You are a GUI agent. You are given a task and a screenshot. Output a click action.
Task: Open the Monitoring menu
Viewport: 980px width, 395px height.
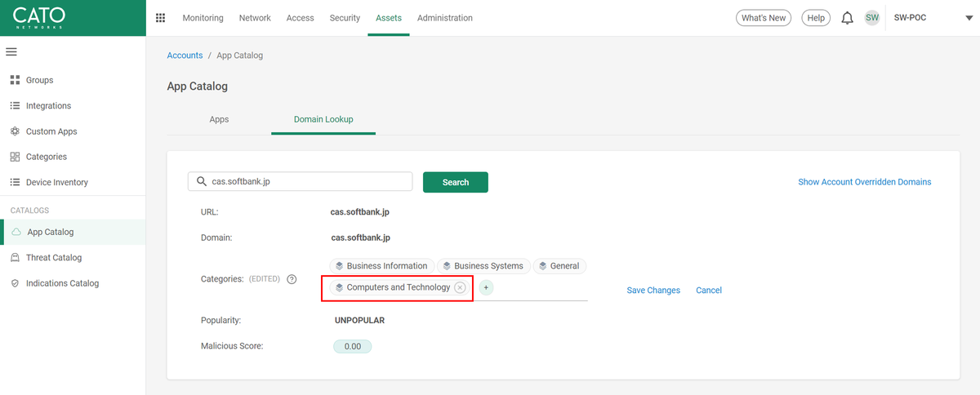[x=203, y=18]
